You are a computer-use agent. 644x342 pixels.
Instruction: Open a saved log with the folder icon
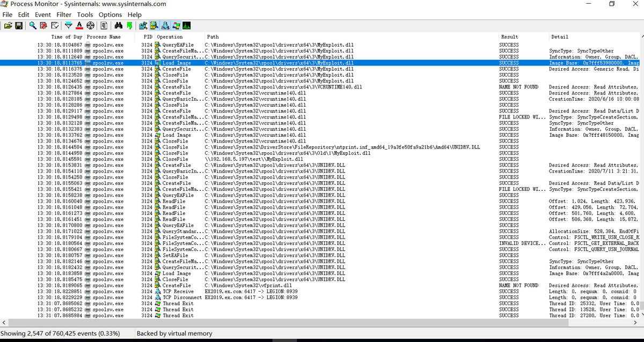tap(9, 25)
